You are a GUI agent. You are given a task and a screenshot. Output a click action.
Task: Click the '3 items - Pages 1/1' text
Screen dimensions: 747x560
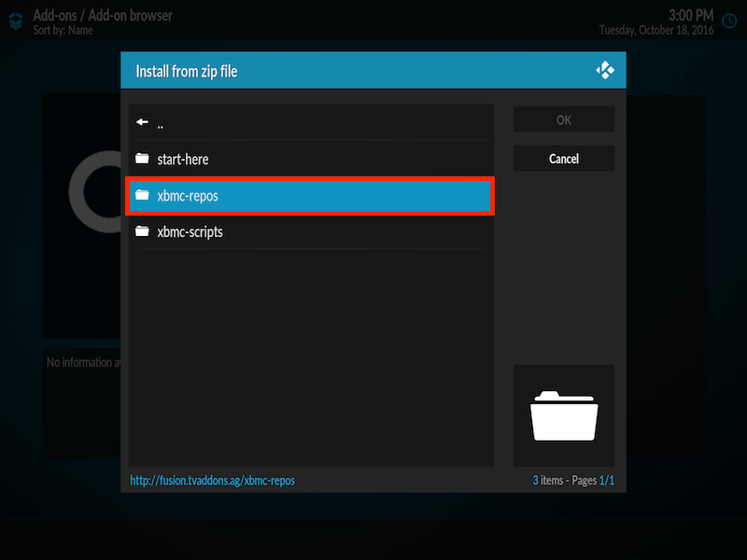(x=573, y=481)
